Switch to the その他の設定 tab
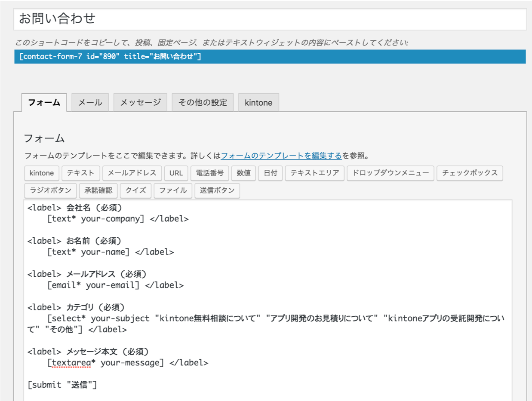This screenshot has height=401, width=532. [x=202, y=102]
